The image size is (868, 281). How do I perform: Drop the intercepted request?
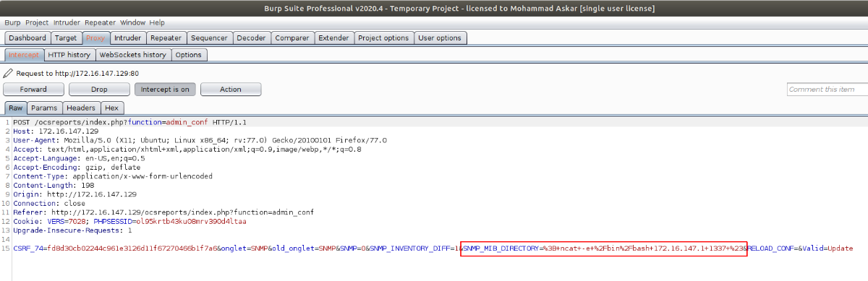[99, 90]
